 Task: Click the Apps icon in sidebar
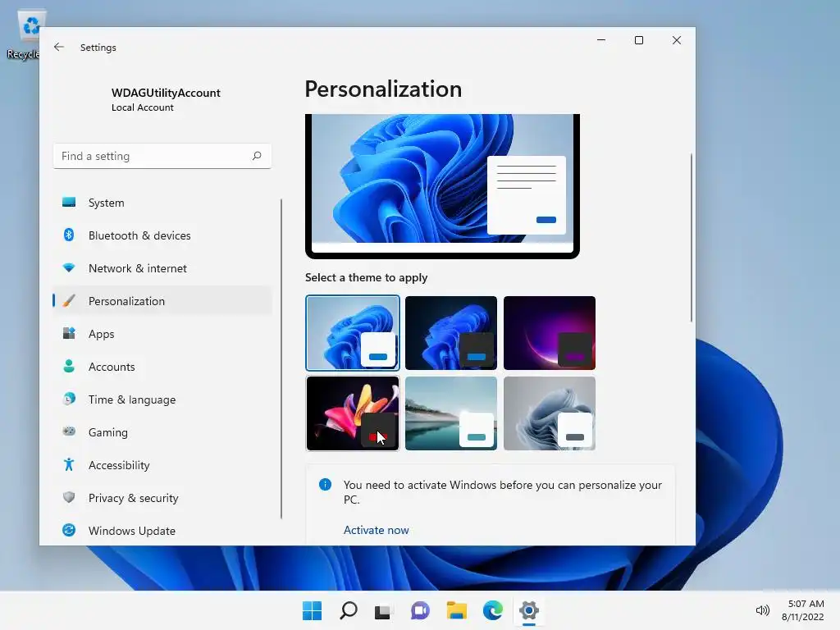pos(69,333)
